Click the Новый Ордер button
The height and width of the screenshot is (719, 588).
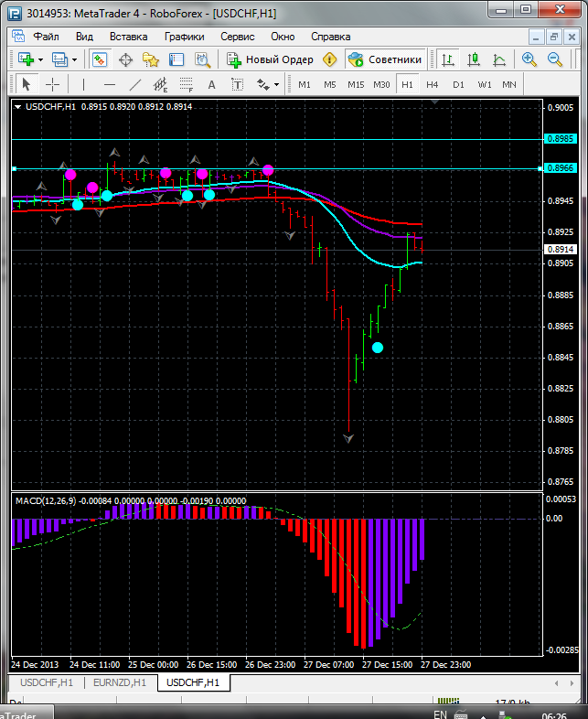(x=271, y=59)
